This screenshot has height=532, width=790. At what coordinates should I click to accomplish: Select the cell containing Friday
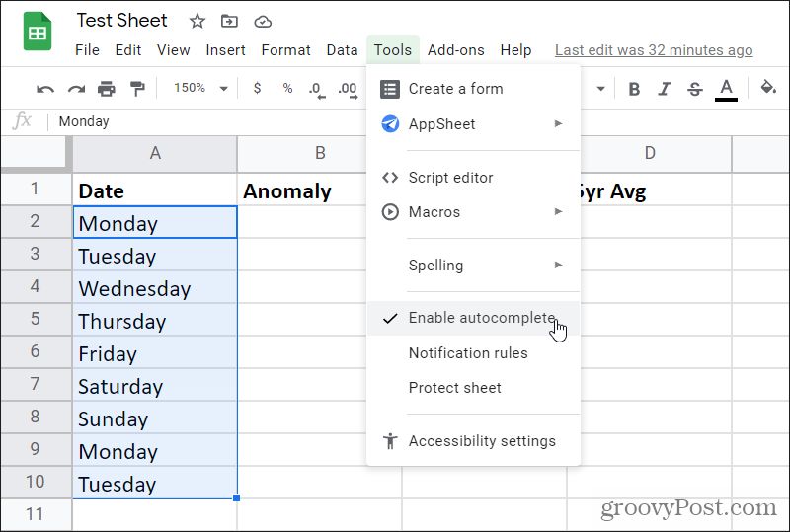155,352
